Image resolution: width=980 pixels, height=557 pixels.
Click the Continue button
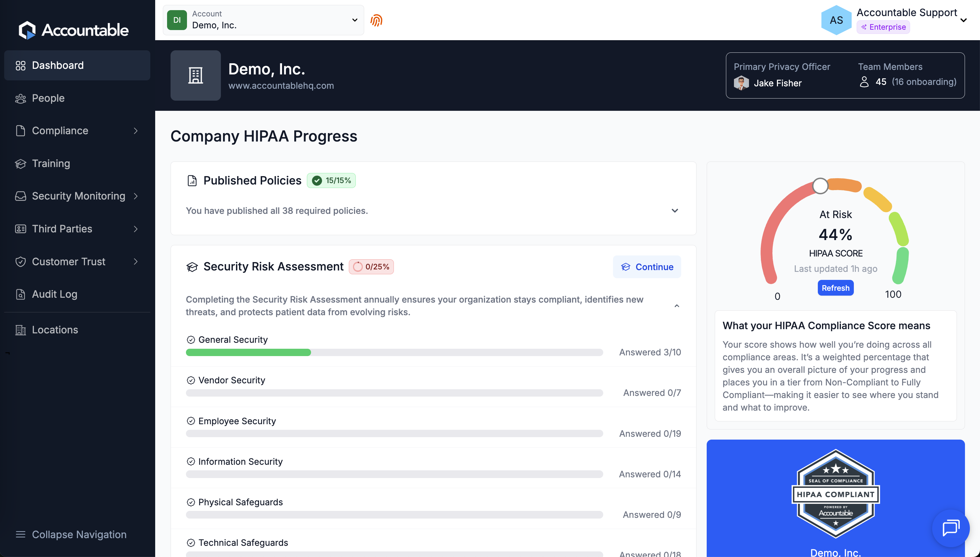(x=647, y=267)
